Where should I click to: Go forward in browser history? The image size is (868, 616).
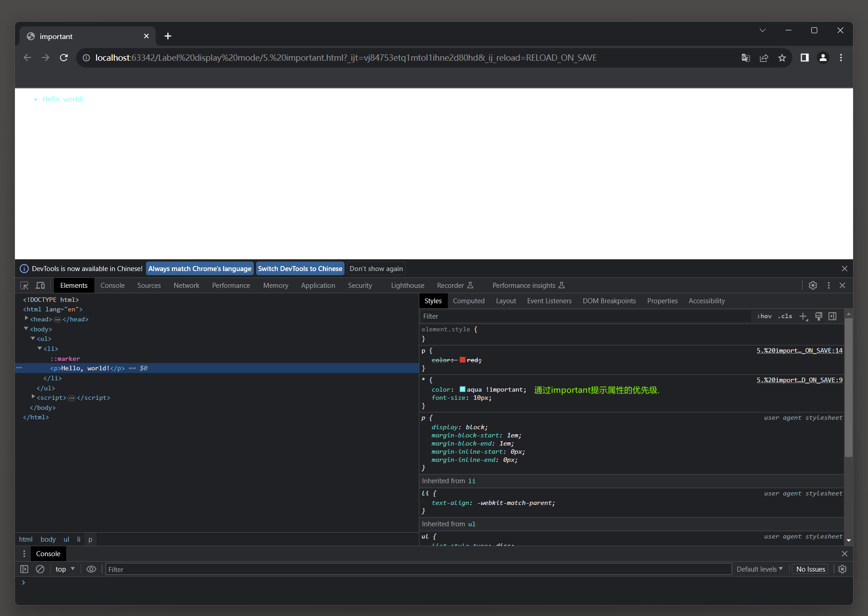[46, 58]
